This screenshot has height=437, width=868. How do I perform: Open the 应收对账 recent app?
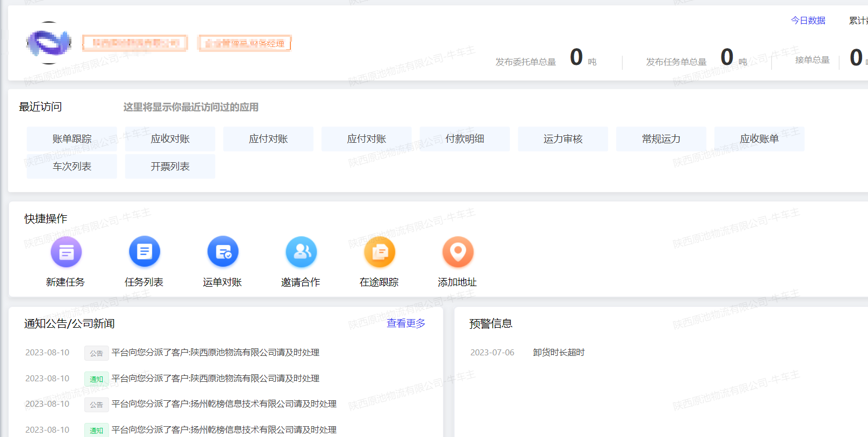tap(170, 139)
